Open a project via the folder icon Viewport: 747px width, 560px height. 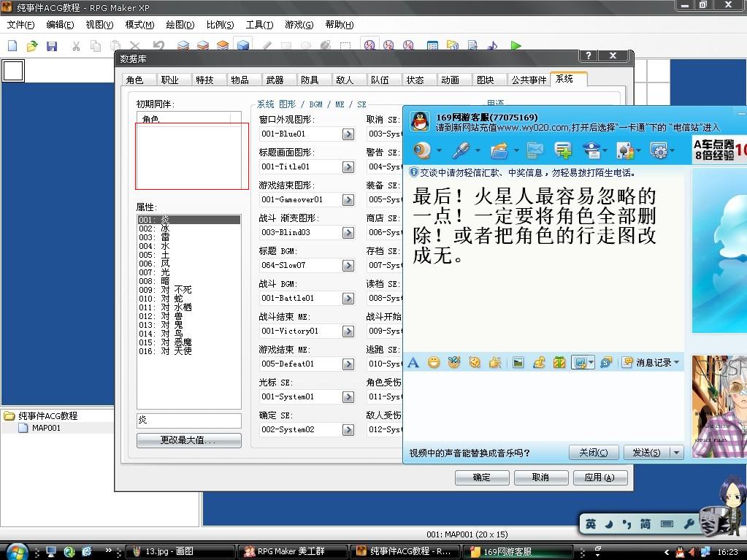click(x=32, y=46)
